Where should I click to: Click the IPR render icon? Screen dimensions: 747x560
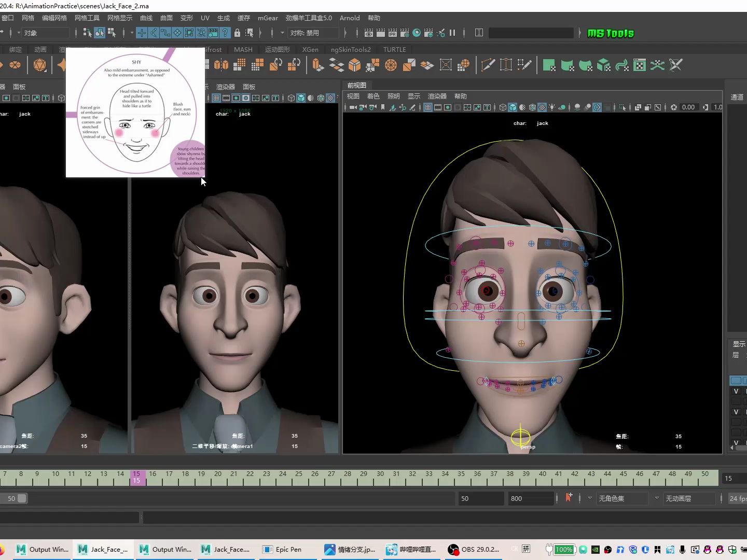(393, 33)
